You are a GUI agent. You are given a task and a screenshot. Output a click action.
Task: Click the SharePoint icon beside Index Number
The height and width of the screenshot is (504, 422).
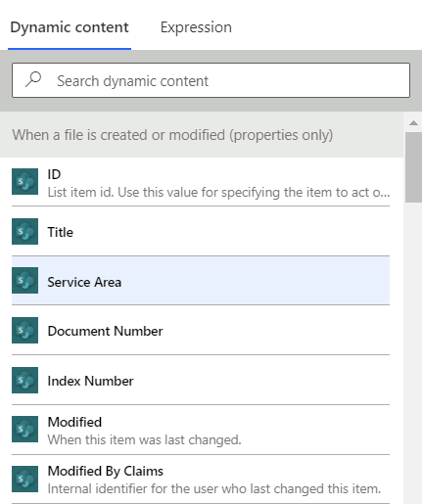(24, 380)
